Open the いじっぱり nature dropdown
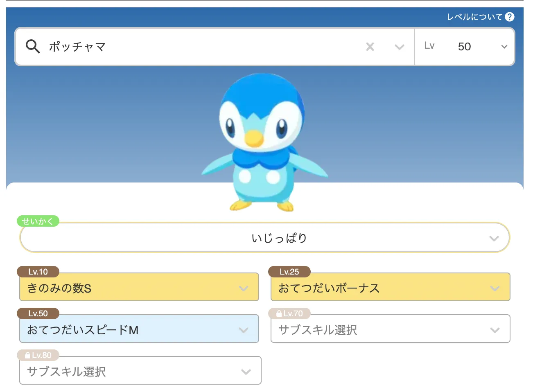The height and width of the screenshot is (392, 533). [x=265, y=238]
